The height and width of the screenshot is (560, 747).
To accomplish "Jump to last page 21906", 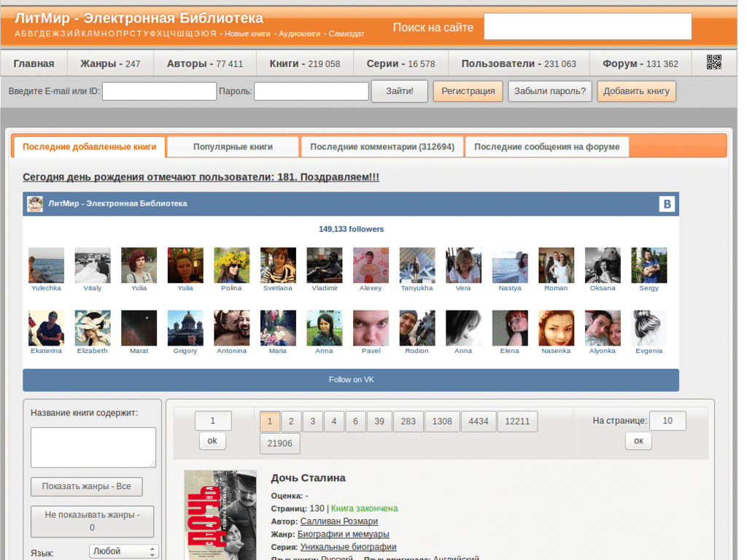I will 279,444.
